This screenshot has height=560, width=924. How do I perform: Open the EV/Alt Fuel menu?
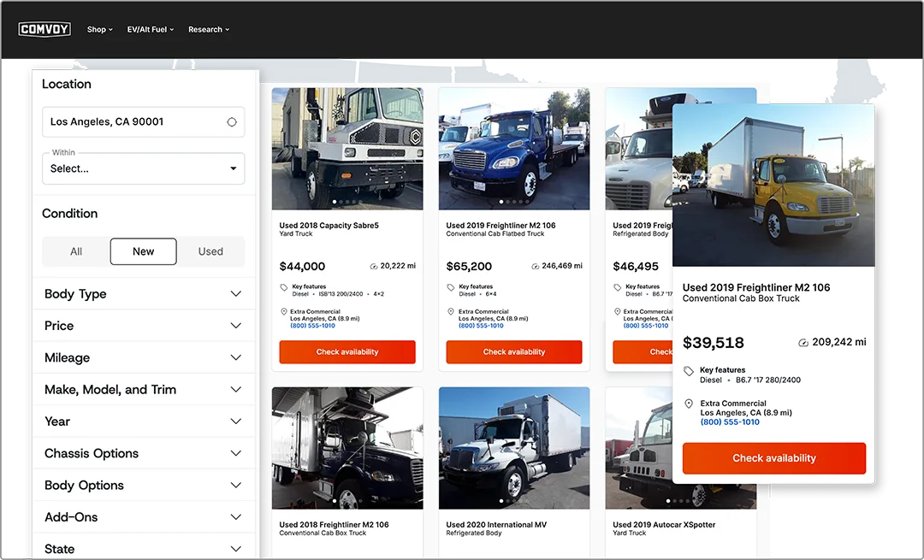click(x=151, y=29)
